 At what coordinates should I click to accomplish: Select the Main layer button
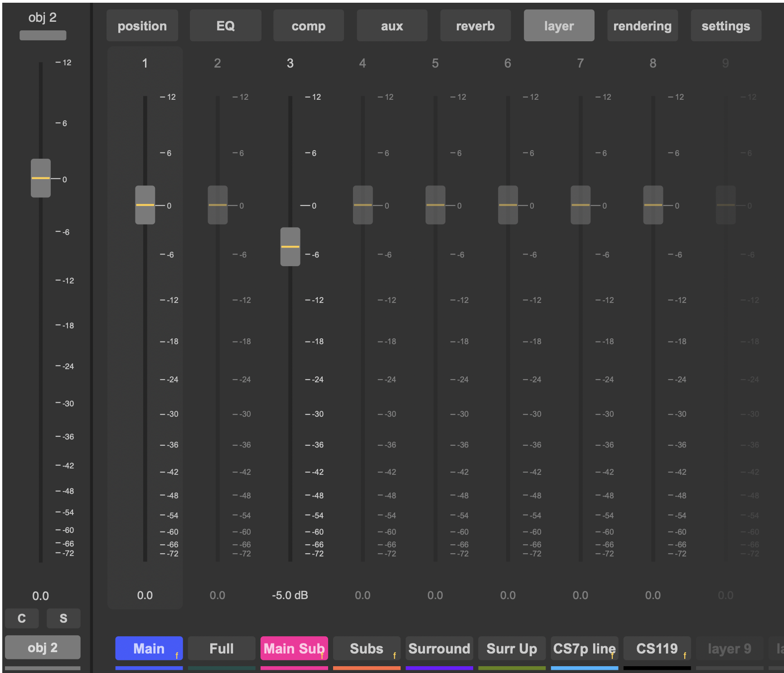click(149, 649)
